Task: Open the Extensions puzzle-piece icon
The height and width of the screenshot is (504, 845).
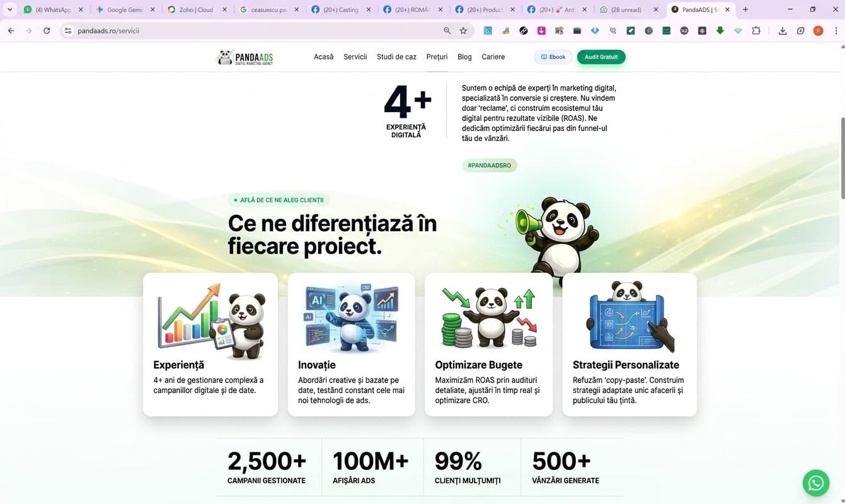Action: tap(756, 30)
